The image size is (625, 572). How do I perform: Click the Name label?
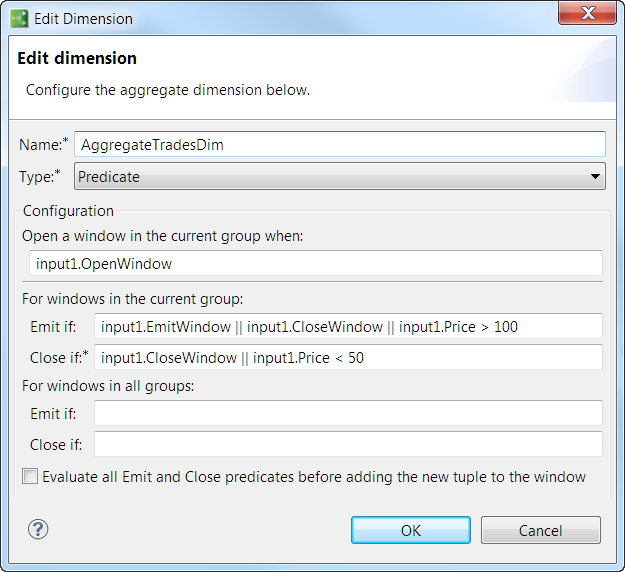(x=40, y=145)
